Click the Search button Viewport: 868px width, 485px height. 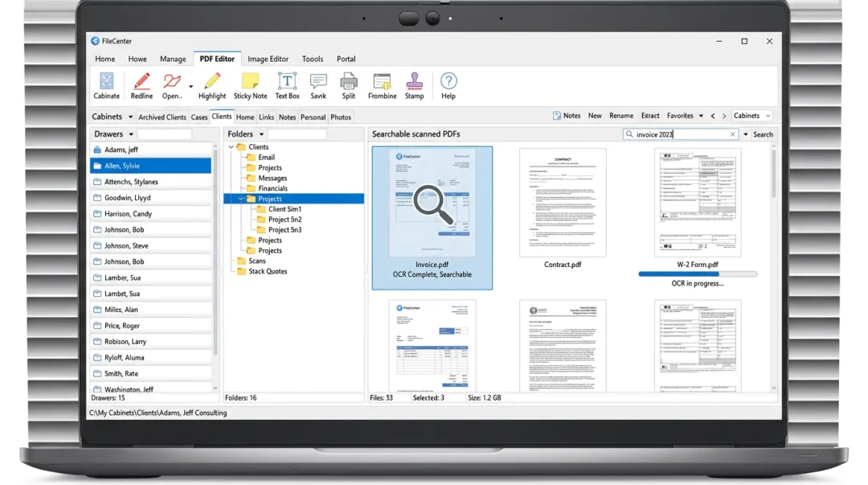[x=763, y=134]
